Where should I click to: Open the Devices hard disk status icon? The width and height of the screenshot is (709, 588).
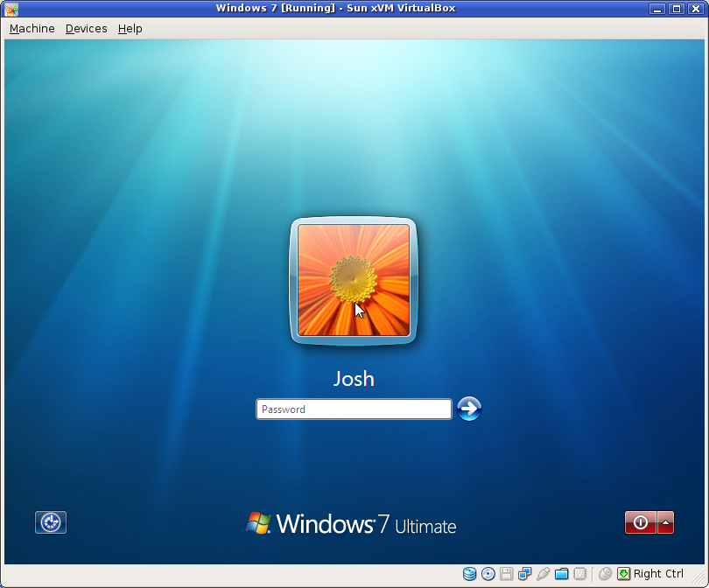[x=470, y=574]
